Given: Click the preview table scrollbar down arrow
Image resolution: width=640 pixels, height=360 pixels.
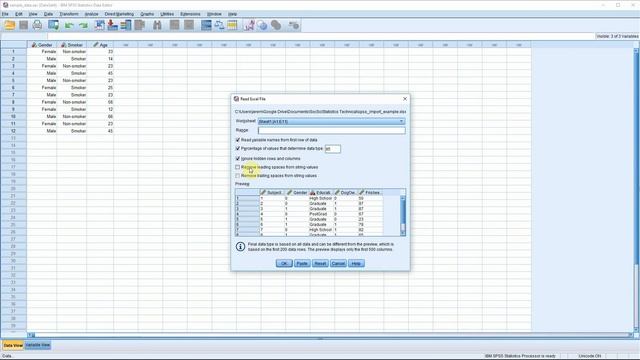Looking at the screenshot, I should click(403, 233).
